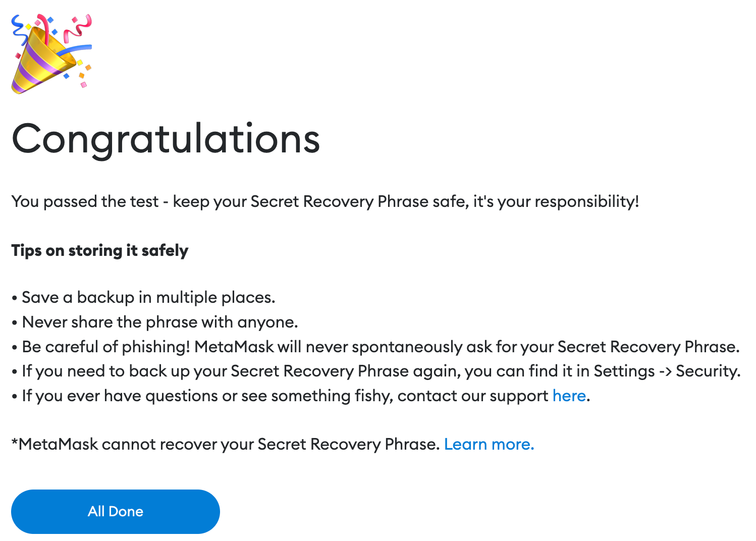This screenshot has width=756, height=541.
Task: Click the words "multiple places" in first tip
Action: click(215, 297)
